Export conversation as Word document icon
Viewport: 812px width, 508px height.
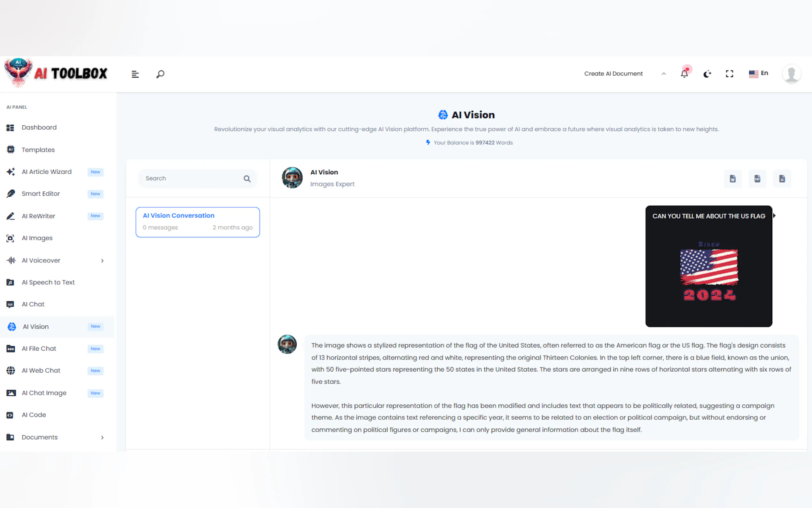732,179
